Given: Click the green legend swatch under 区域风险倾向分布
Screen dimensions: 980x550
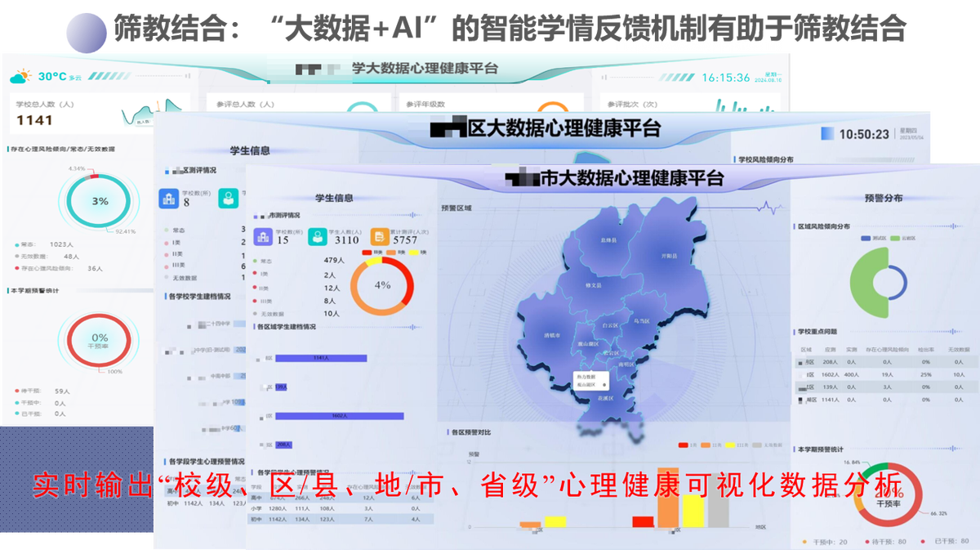Looking at the screenshot, I should tap(896, 238).
